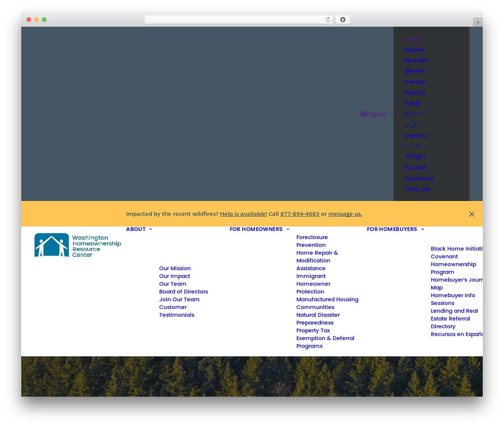Dismiss the wildfire alert banner
The image size is (504, 427).
pos(472,214)
